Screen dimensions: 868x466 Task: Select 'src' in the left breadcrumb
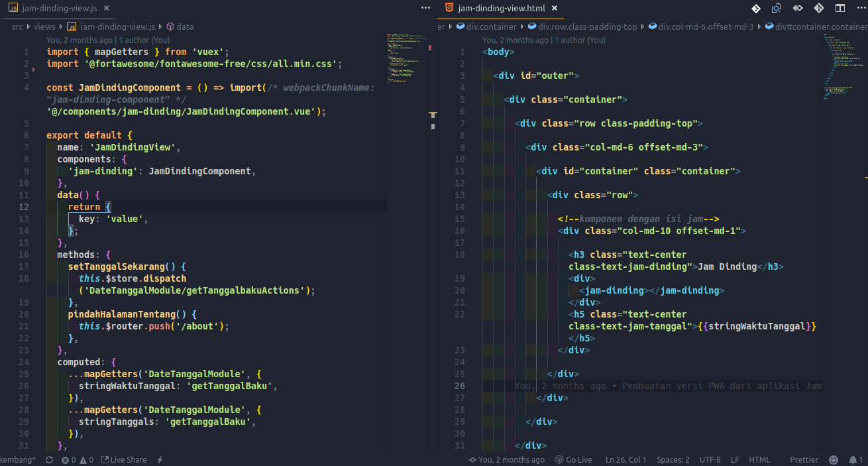click(x=17, y=27)
